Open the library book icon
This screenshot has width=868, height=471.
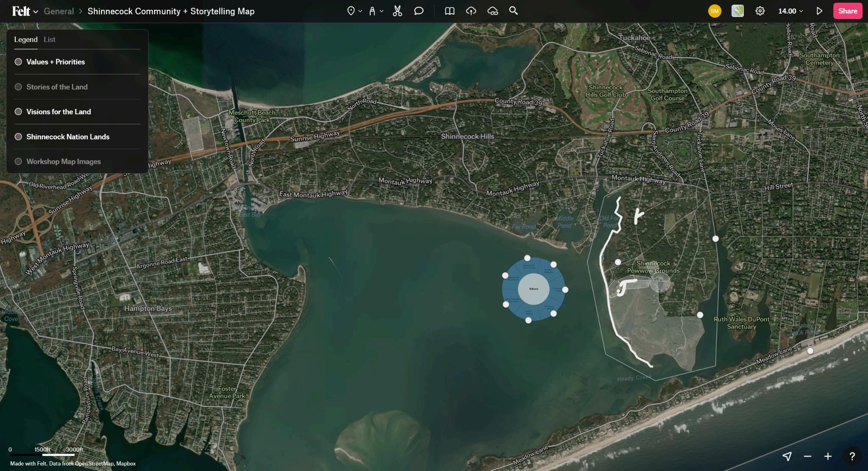click(450, 11)
